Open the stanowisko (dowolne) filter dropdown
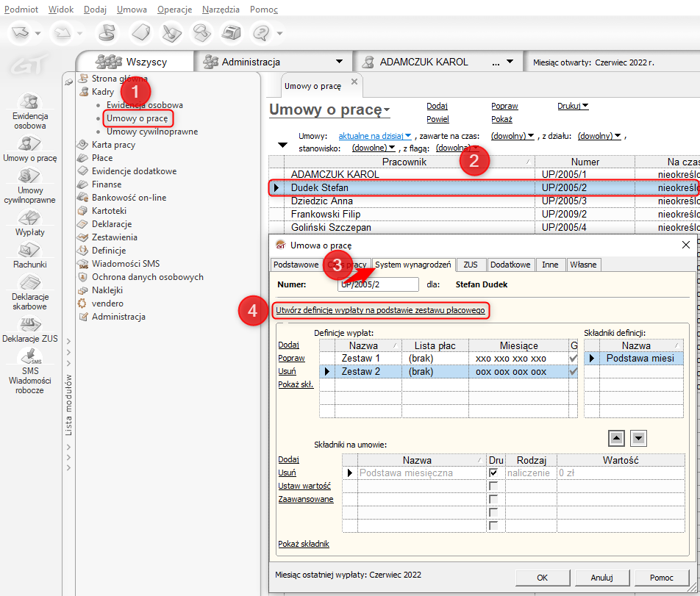This screenshot has height=596, width=700. click(374, 148)
